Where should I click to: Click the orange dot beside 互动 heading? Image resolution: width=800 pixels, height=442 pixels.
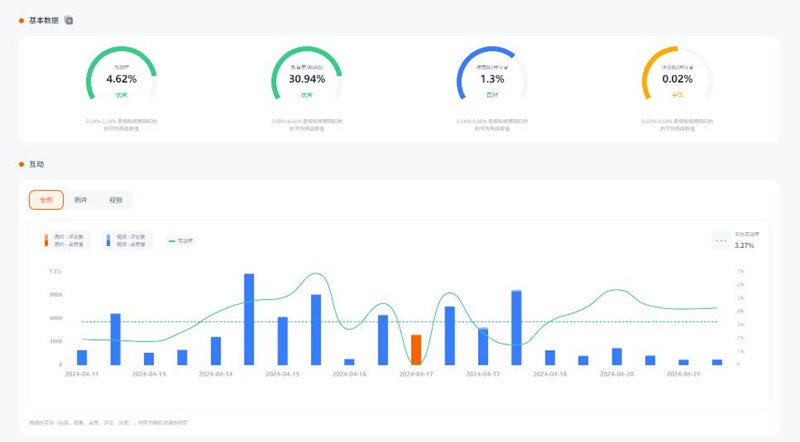pyautogui.click(x=21, y=163)
